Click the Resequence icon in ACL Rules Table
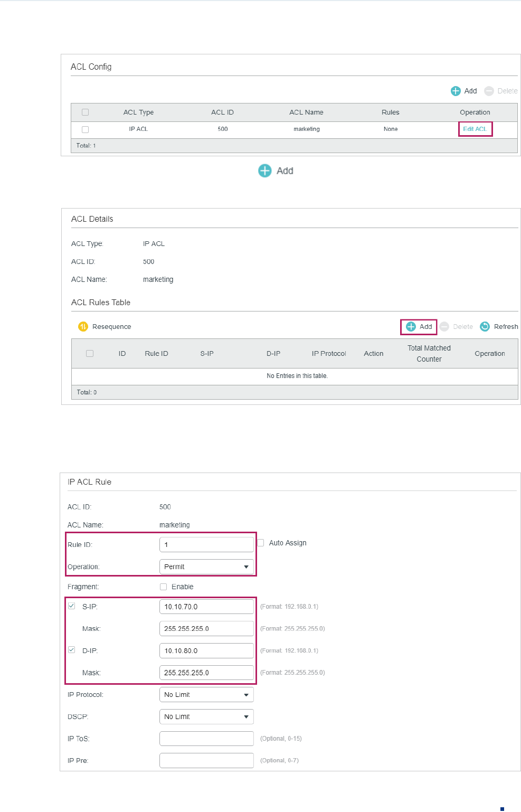This screenshot has width=521, height=812. [x=83, y=326]
